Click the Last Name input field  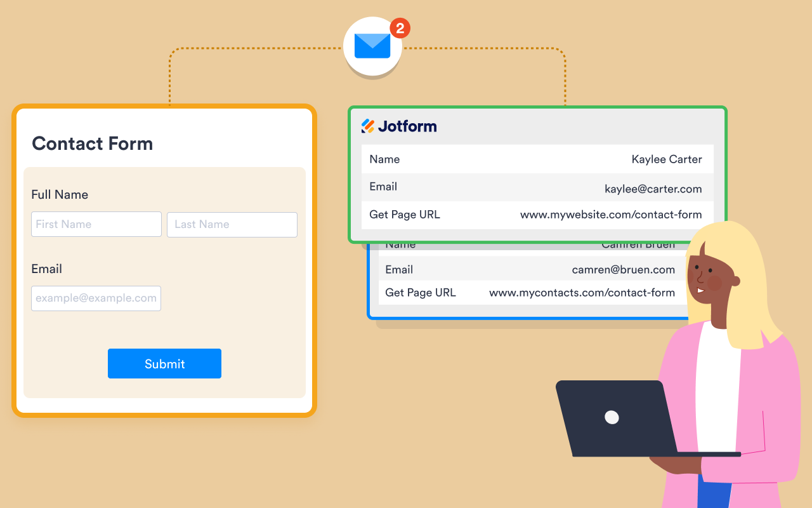(232, 224)
